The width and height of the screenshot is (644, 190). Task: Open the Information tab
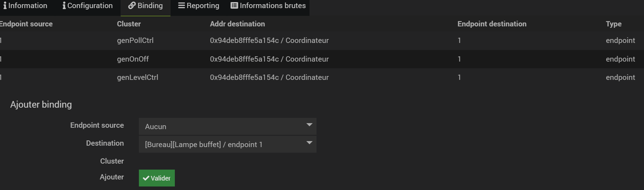pyautogui.click(x=25, y=6)
